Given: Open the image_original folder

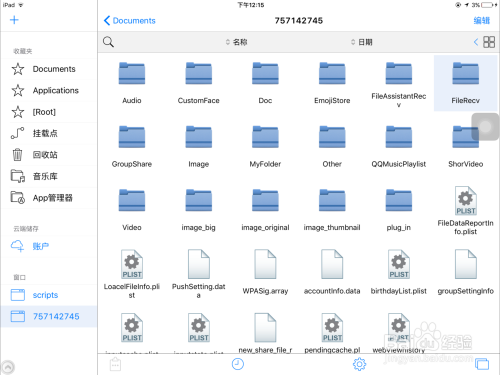Looking at the screenshot, I should tap(265, 210).
